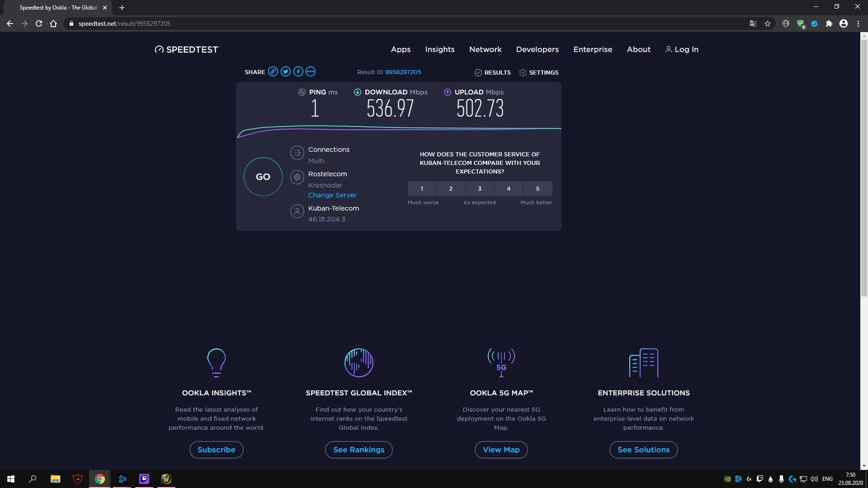This screenshot has width=868, height=488.
Task: Share result on Facebook
Action: tap(298, 72)
